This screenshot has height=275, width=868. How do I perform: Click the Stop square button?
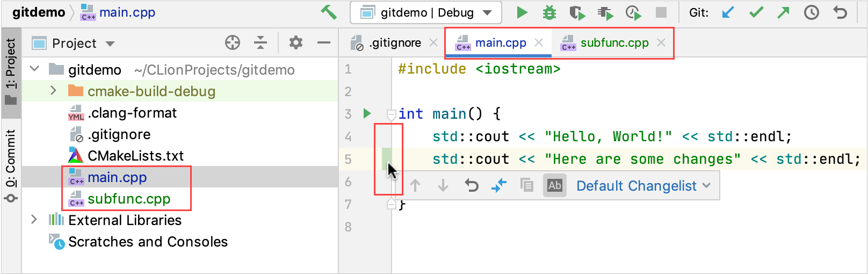[x=661, y=12]
